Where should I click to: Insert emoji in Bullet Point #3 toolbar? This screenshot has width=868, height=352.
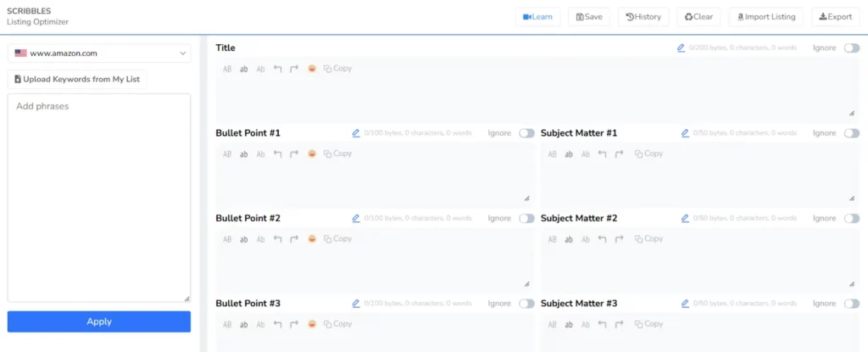point(312,324)
